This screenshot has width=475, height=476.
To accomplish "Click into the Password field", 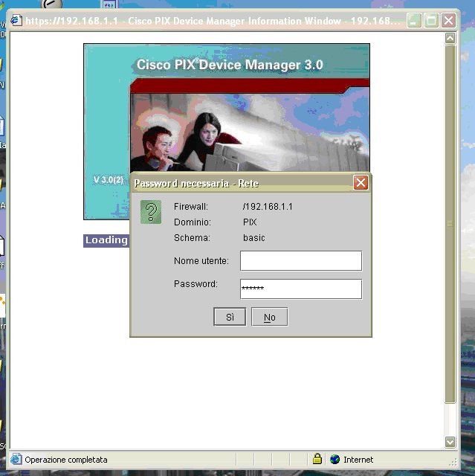I will click(x=301, y=289).
